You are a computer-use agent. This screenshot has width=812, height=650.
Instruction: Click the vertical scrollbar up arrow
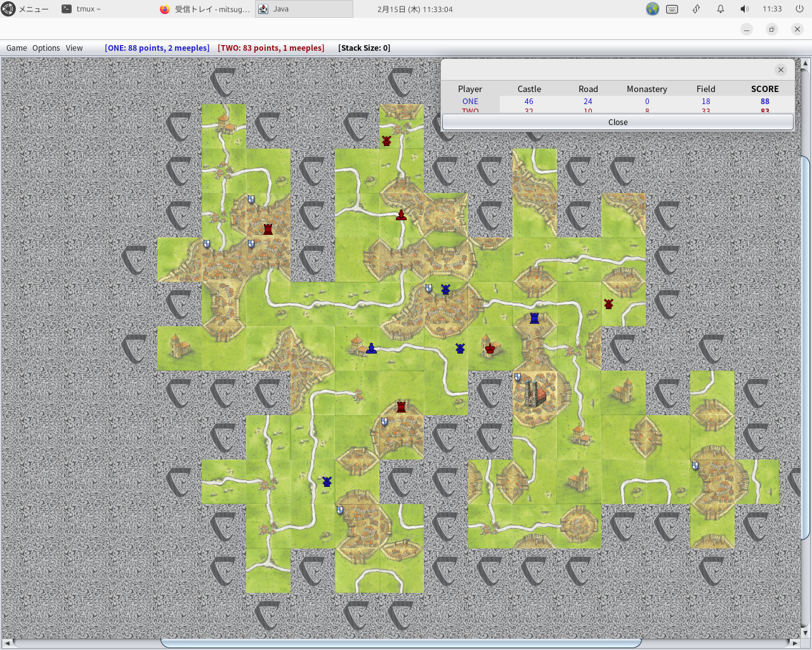(806, 63)
